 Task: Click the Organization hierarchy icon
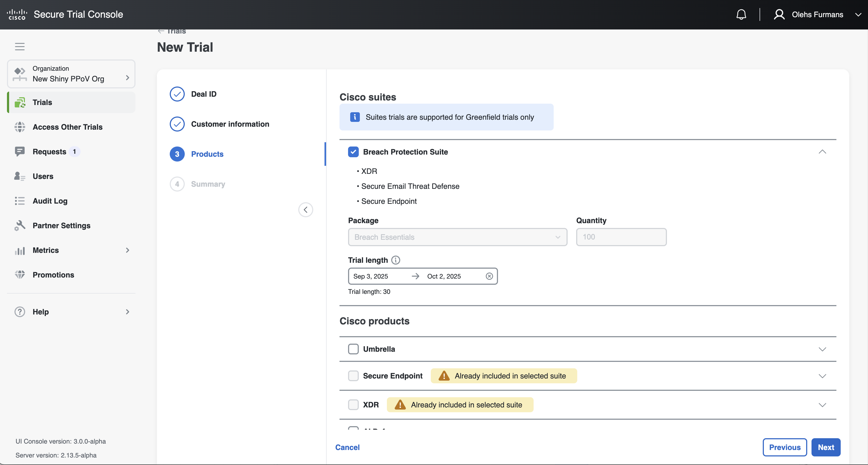pos(20,74)
